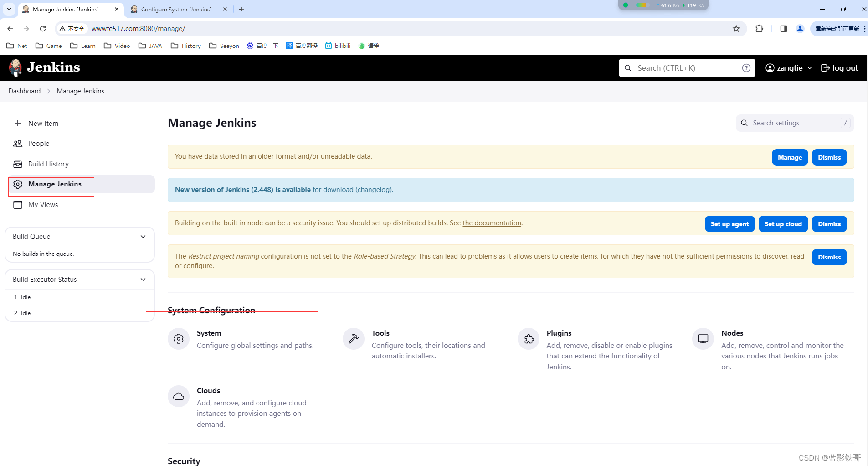Click the My Views window icon

18,205
